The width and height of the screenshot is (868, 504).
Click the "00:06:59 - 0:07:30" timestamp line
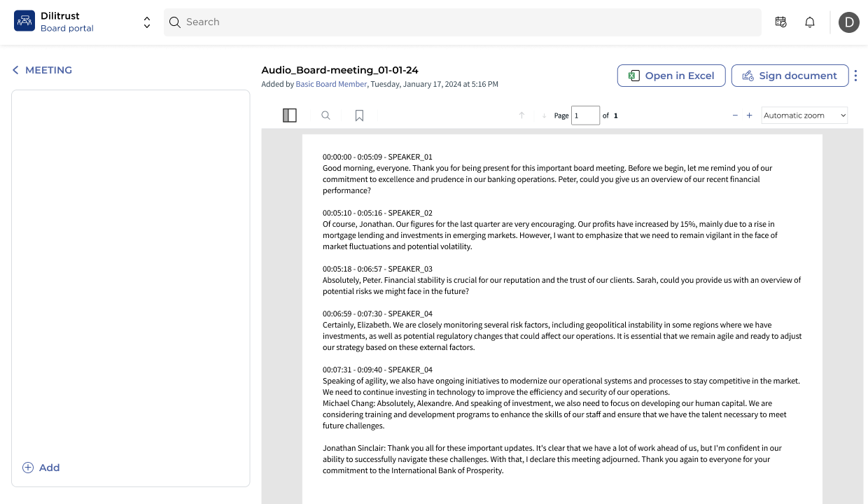[x=377, y=314]
